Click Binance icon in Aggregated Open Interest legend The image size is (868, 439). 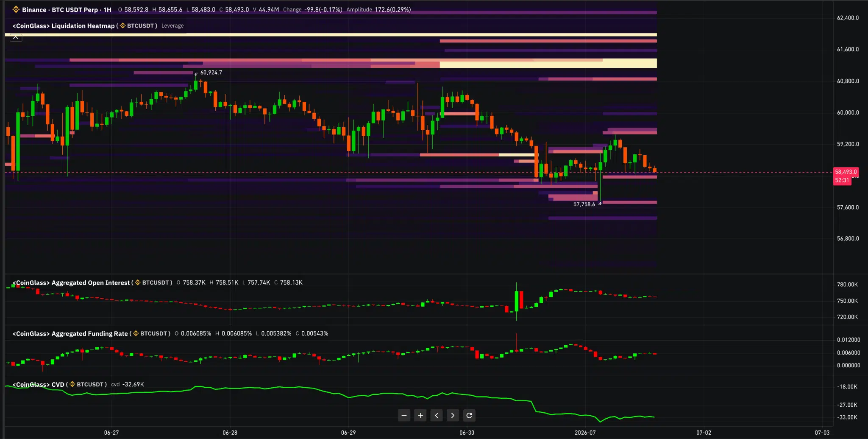click(138, 282)
